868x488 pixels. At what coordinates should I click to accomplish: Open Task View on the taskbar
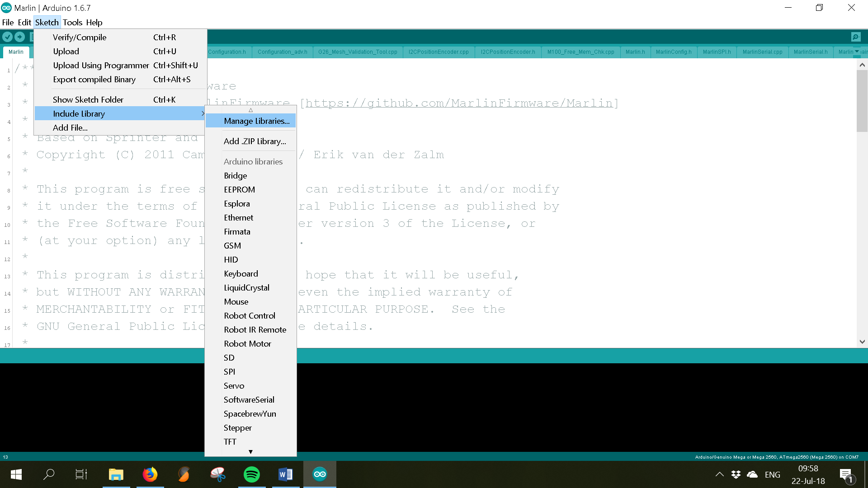pos(81,474)
